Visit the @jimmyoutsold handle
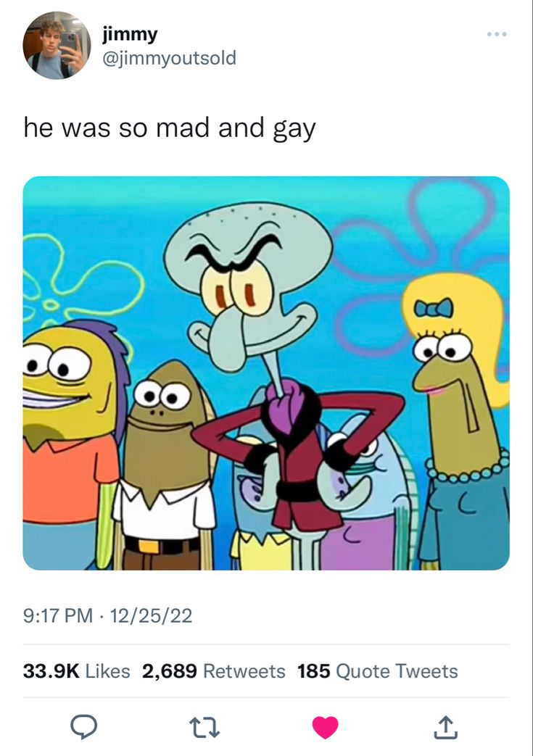Screen dimensions: 533x756 (x=169, y=58)
